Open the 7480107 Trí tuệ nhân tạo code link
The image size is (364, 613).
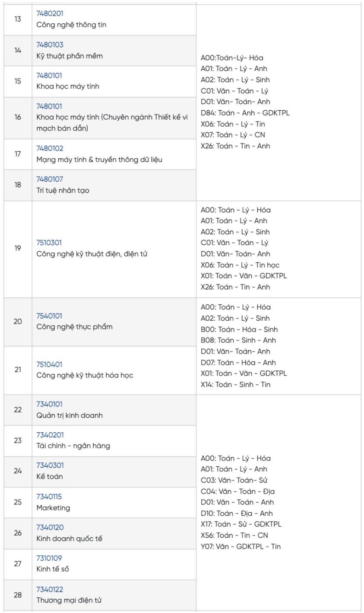click(50, 179)
